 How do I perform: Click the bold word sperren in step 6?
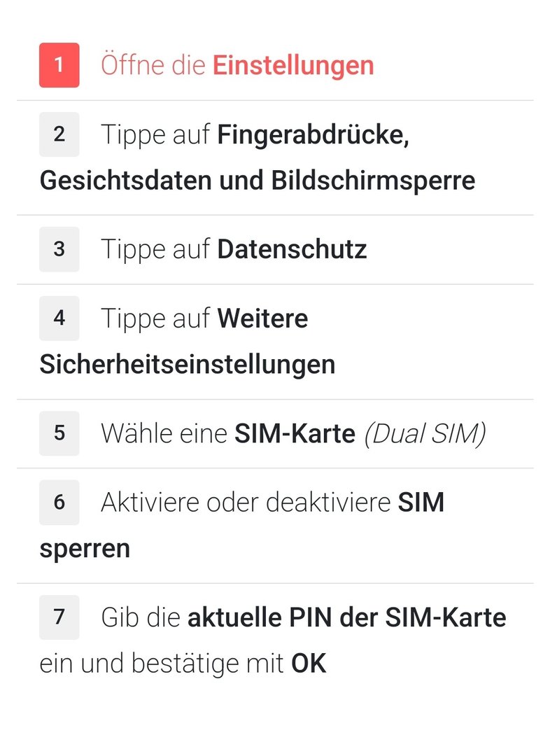(x=85, y=549)
